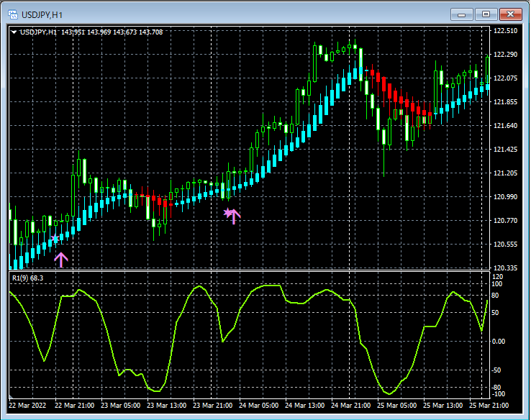Minimize the USDJPY,H1 chart window
This screenshot has width=531, height=420.
click(x=462, y=14)
